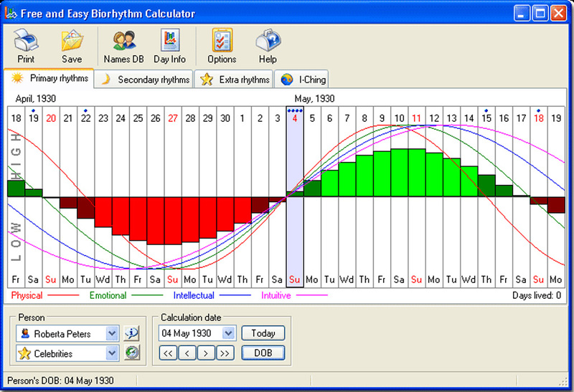Viewport: 574px width, 392px height.
Task: Select the day 20 April column header
Action: tap(51, 118)
